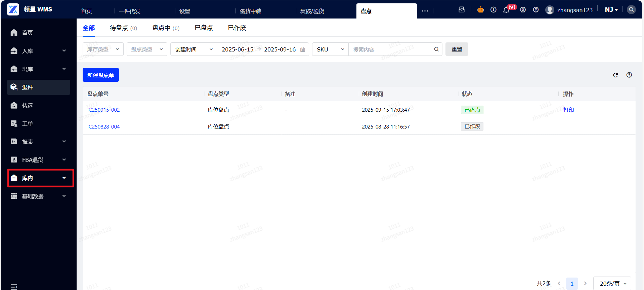The height and width of the screenshot is (290, 644).
Task: Open the 工单 sidebar item
Action: [x=39, y=123]
